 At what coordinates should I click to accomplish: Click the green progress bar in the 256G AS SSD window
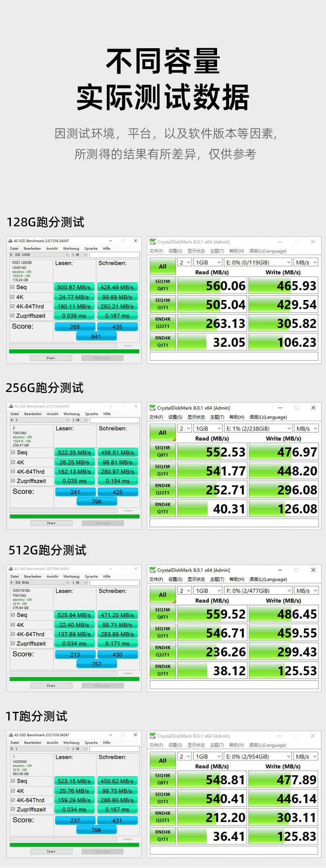click(74, 516)
